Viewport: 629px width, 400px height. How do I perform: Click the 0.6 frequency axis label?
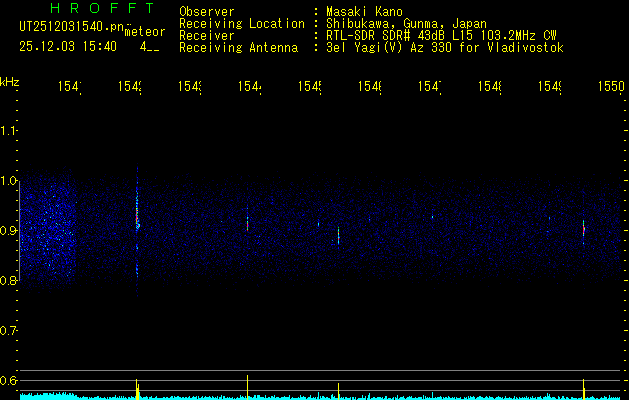pyautogui.click(x=9, y=381)
